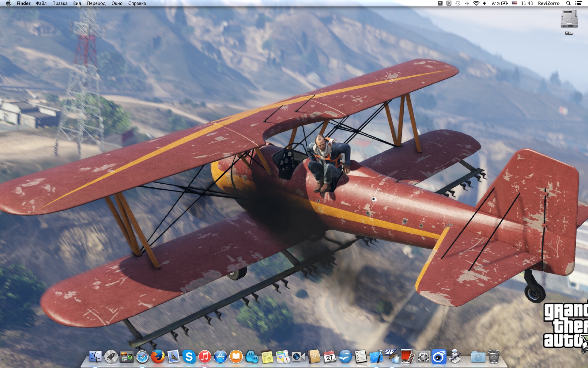This screenshot has height=368, width=588.
Task: Open Launchpad rocket icon
Action: 111,357
